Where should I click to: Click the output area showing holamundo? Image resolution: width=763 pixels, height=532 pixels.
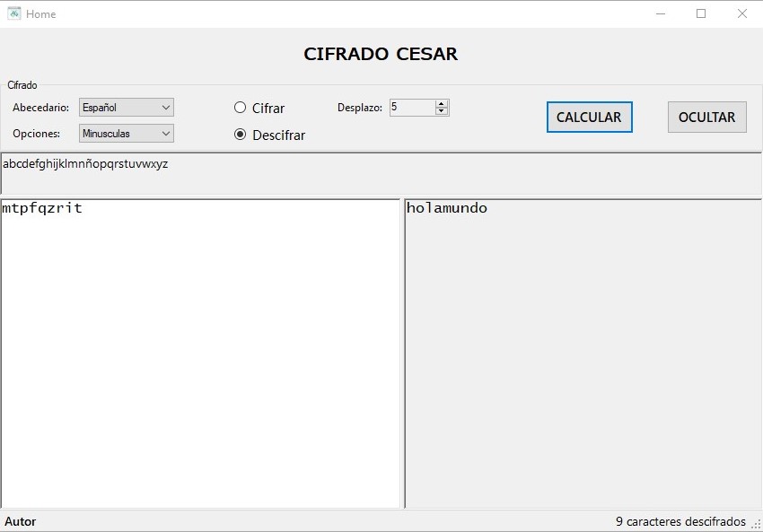(x=583, y=353)
